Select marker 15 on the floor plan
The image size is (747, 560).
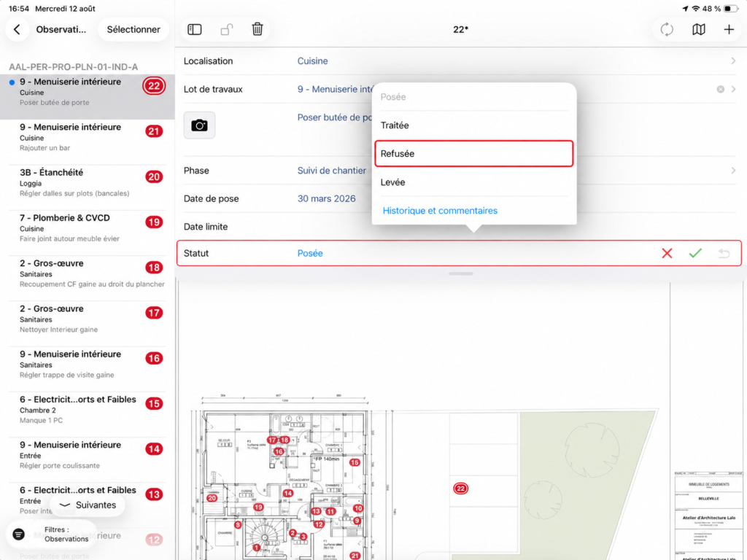point(355,462)
